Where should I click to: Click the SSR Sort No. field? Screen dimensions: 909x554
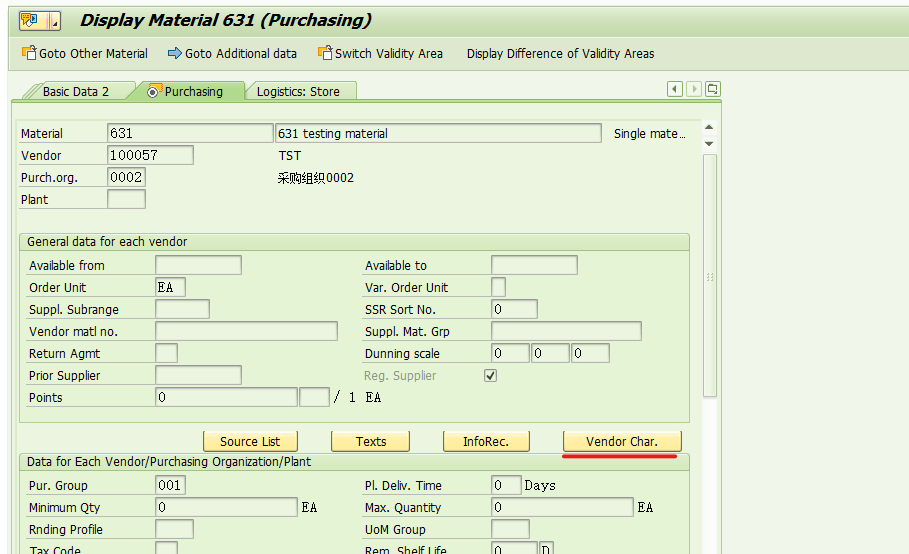(514, 309)
